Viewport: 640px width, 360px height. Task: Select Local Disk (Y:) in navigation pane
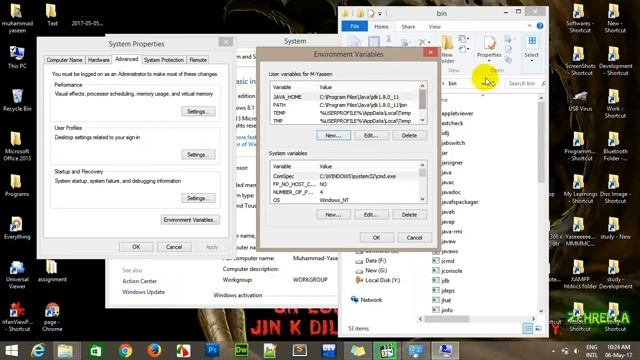(x=378, y=280)
